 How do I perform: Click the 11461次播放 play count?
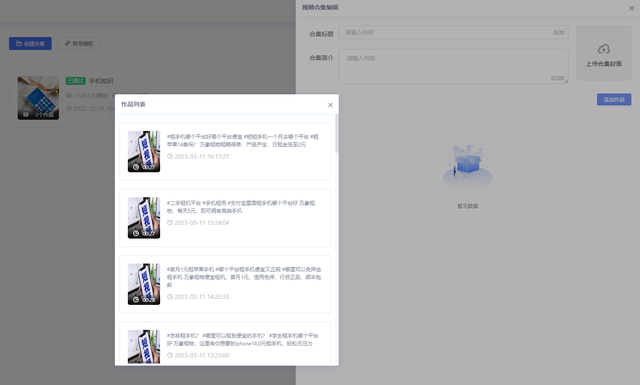(90, 96)
